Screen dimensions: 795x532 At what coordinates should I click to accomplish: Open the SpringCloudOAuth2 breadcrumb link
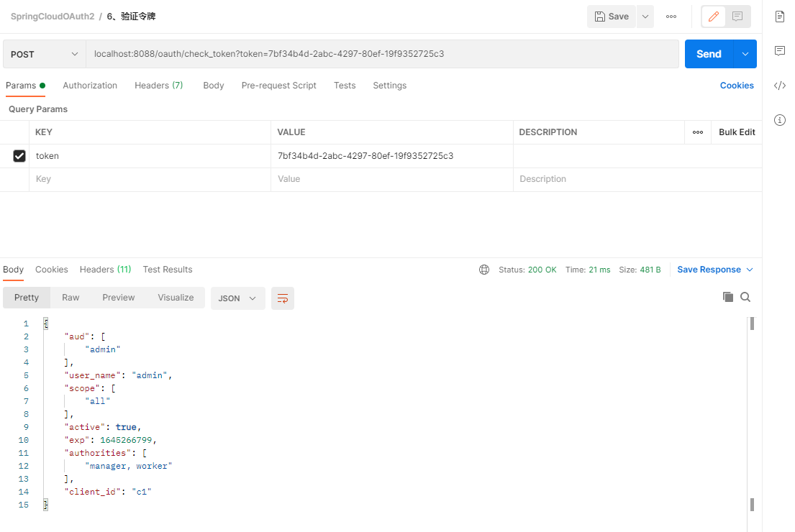point(53,17)
